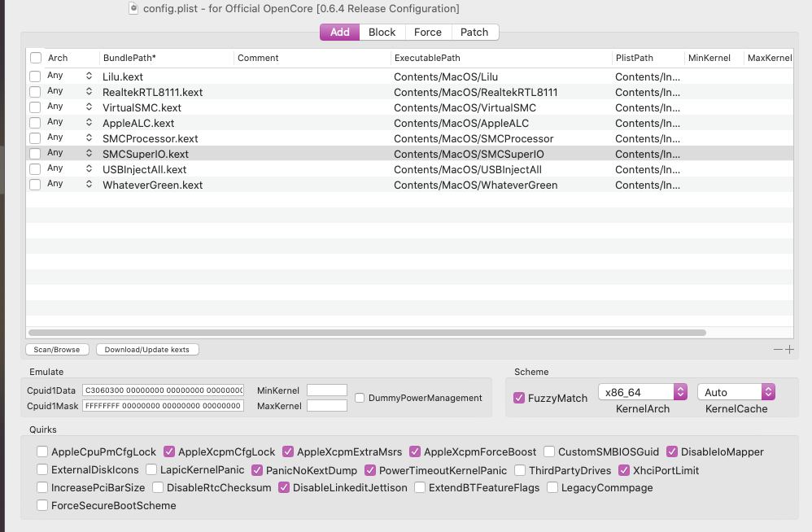Click the config.plist document icon in title
The width and height of the screenshot is (812, 532).
pyautogui.click(x=133, y=8)
